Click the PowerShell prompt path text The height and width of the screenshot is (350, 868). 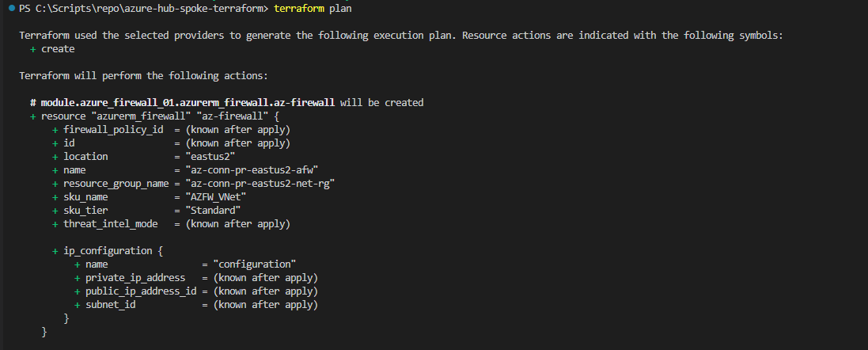tap(143, 9)
